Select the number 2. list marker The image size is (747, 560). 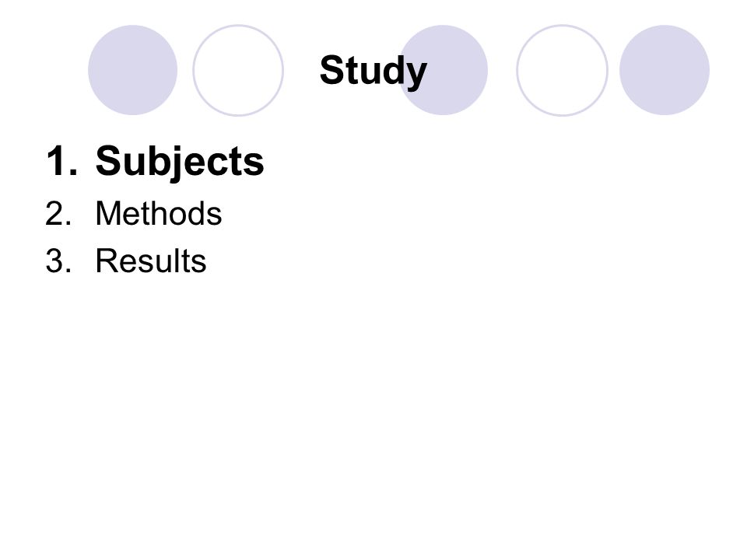58,213
